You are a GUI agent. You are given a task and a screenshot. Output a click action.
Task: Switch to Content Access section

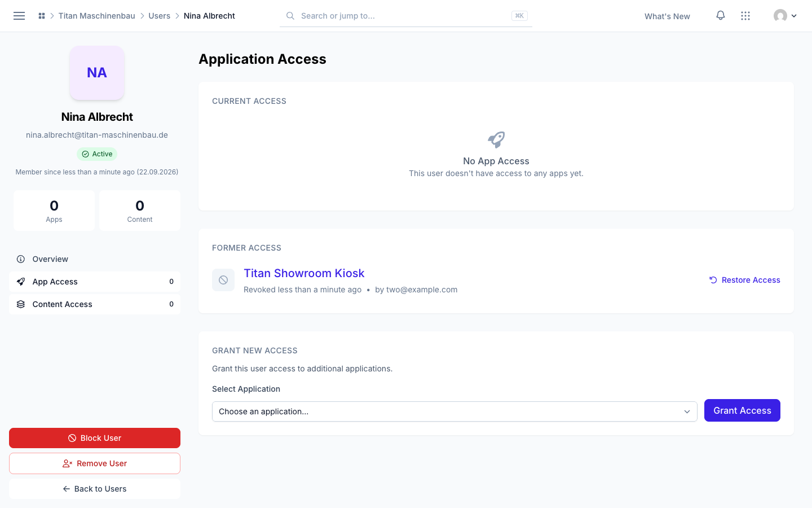point(95,304)
